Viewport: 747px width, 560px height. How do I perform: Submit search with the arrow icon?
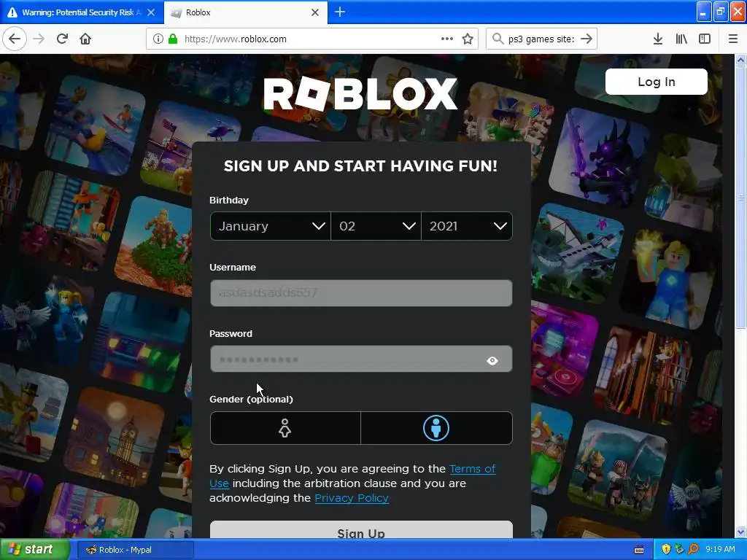(x=587, y=39)
